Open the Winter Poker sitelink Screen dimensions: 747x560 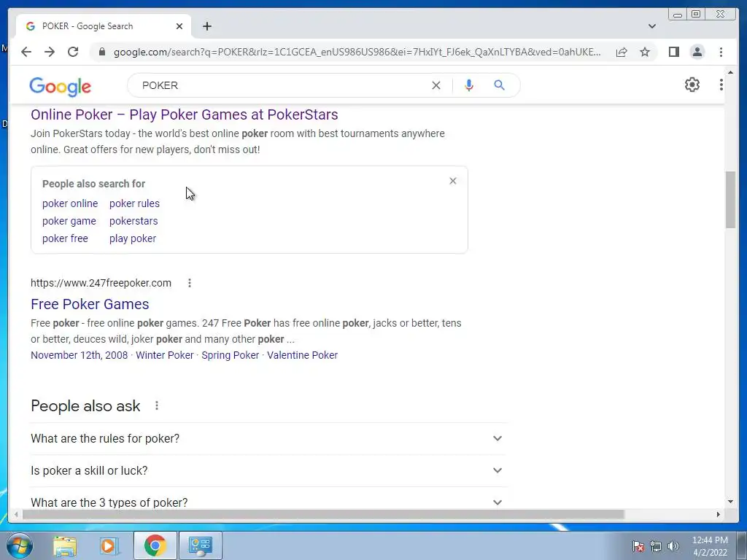[x=165, y=355]
